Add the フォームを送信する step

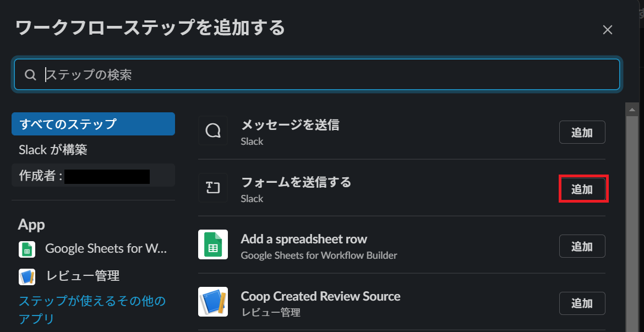click(x=582, y=189)
